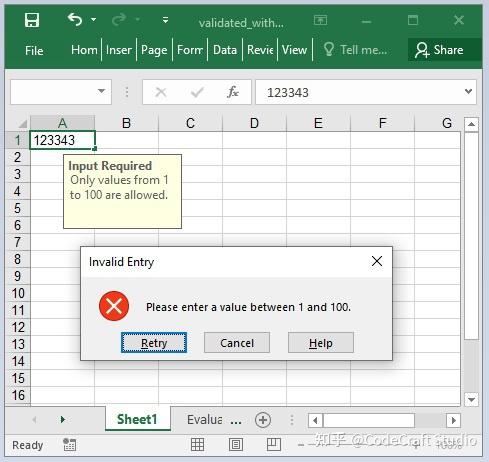
Task: Click the horizontal scrollbar thumb
Action: click(369, 420)
